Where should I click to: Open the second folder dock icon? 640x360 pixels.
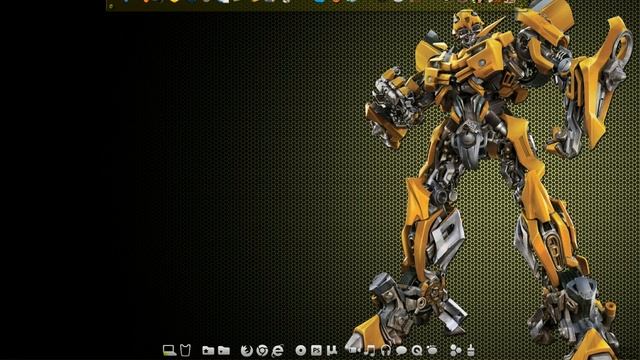[x=224, y=350]
